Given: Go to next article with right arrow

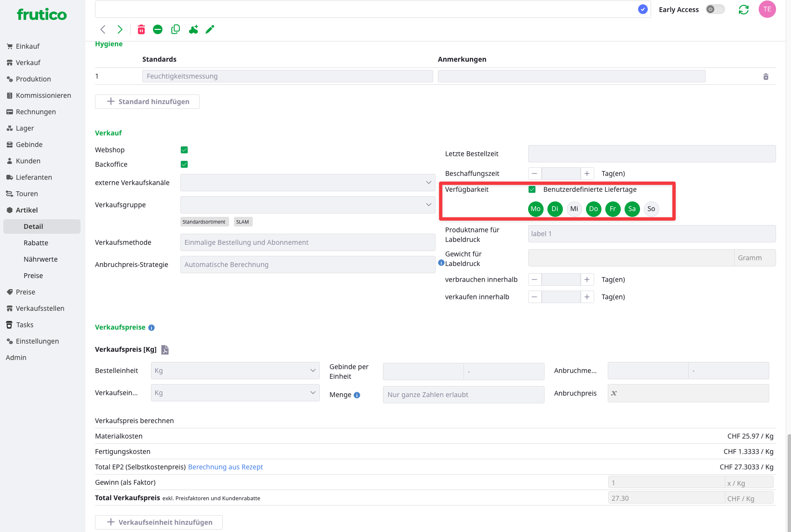Looking at the screenshot, I should 120,30.
